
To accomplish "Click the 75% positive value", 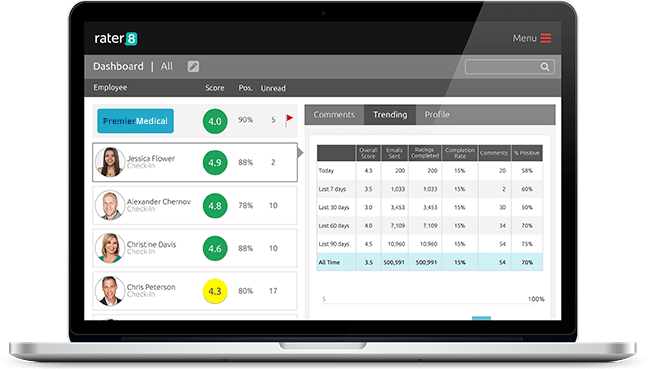I will (x=527, y=244).
